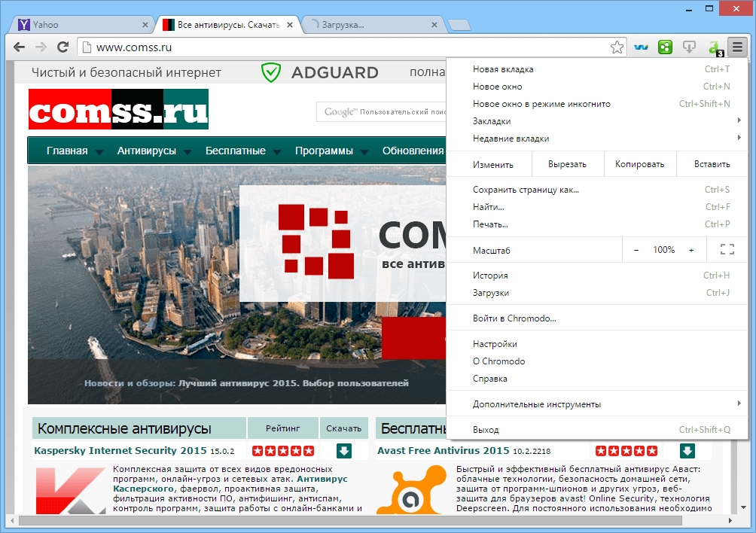This screenshot has width=756, height=533.
Task: Open Новое окно в режиме инкогнито
Action: click(x=598, y=104)
